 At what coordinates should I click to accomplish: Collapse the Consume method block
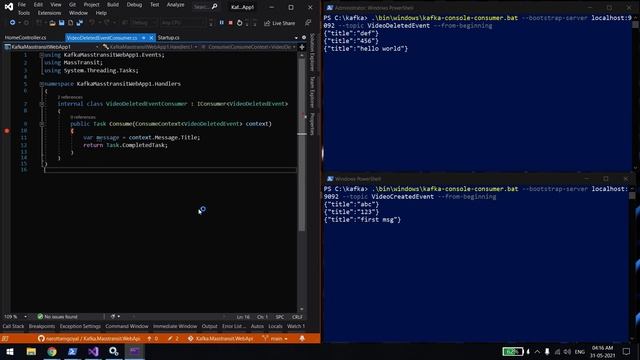tap(42, 124)
